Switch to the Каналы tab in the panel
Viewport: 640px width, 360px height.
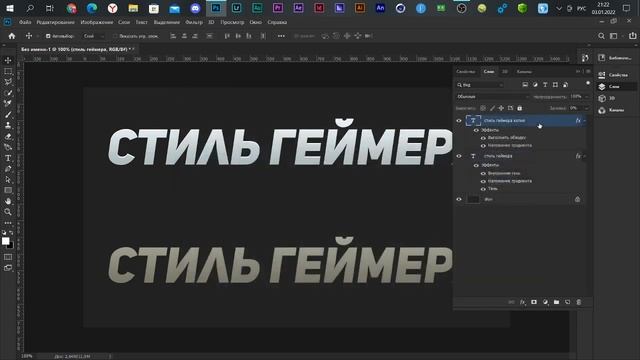[524, 71]
